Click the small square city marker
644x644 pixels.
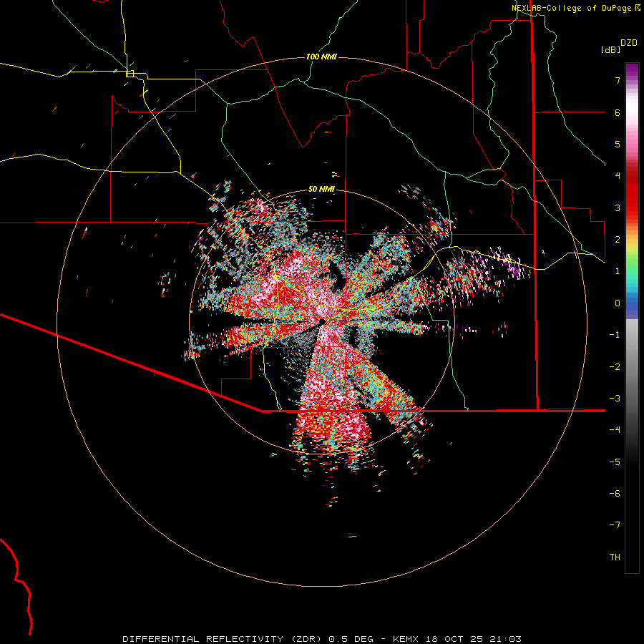(x=130, y=74)
